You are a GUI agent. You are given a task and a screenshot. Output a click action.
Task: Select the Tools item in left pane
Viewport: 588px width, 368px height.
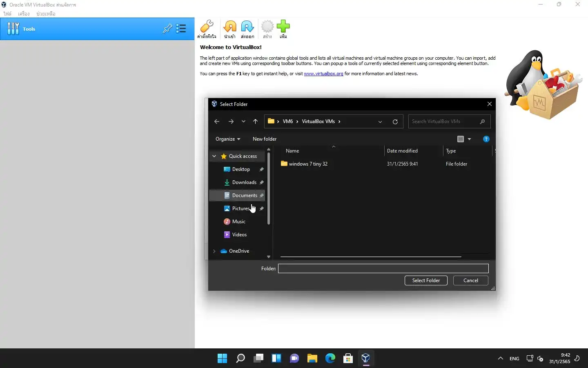(x=97, y=29)
